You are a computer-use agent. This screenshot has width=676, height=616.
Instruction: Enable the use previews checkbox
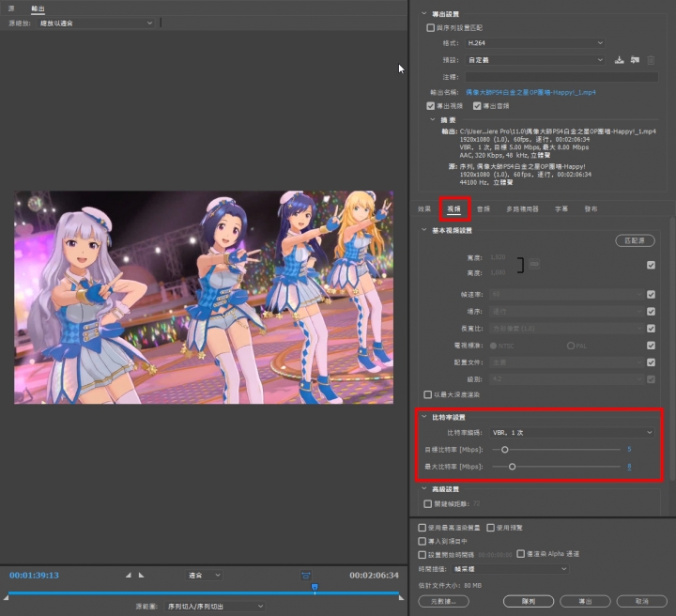point(491,528)
